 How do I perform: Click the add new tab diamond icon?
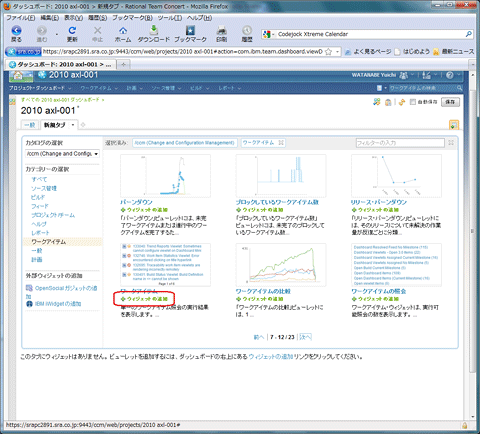83,125
